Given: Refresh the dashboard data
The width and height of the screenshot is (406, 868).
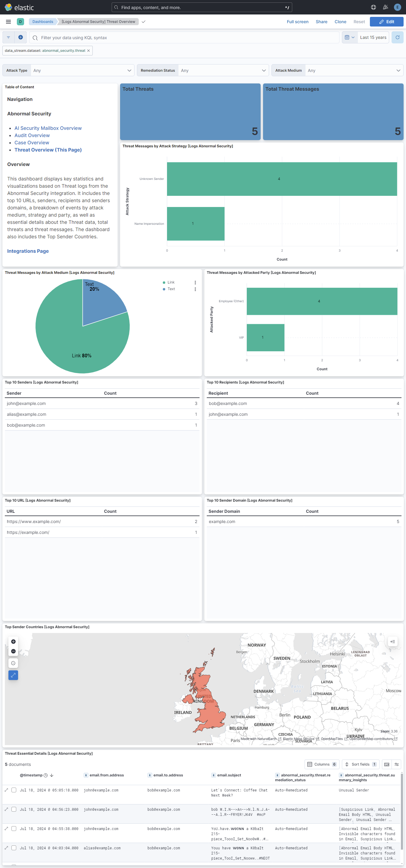Looking at the screenshot, I should coord(397,37).
